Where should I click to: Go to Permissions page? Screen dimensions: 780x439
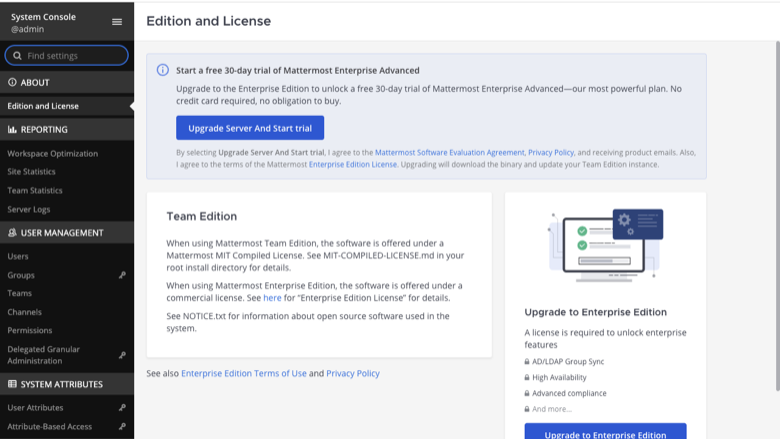(x=29, y=330)
